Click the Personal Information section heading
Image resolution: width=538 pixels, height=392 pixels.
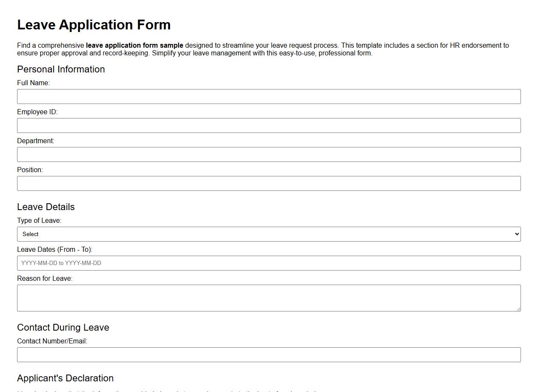(61, 69)
